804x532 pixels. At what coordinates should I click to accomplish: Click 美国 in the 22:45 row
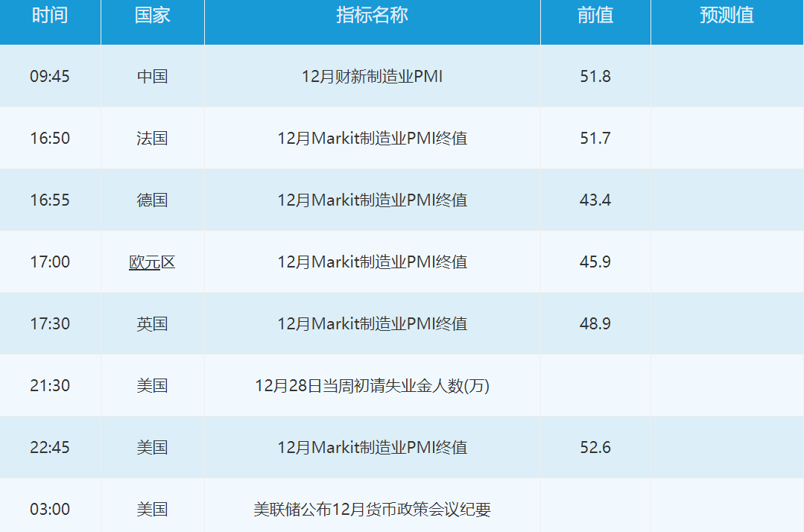(x=152, y=448)
